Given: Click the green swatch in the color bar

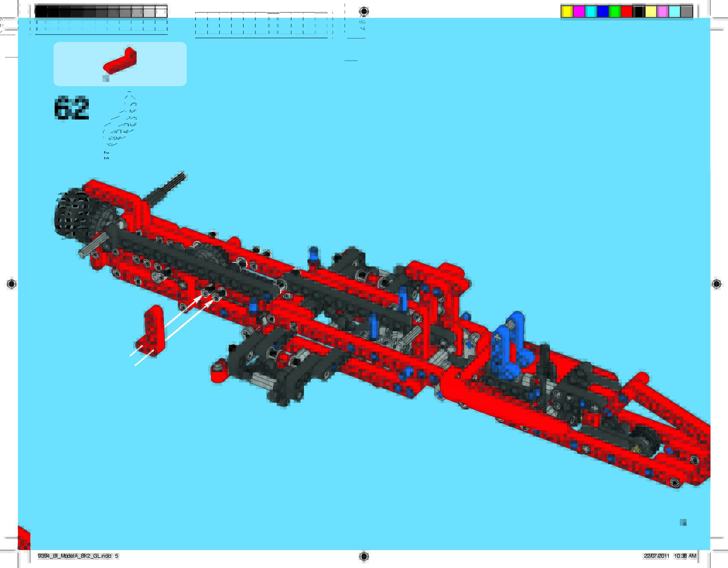Looking at the screenshot, I should [615, 12].
